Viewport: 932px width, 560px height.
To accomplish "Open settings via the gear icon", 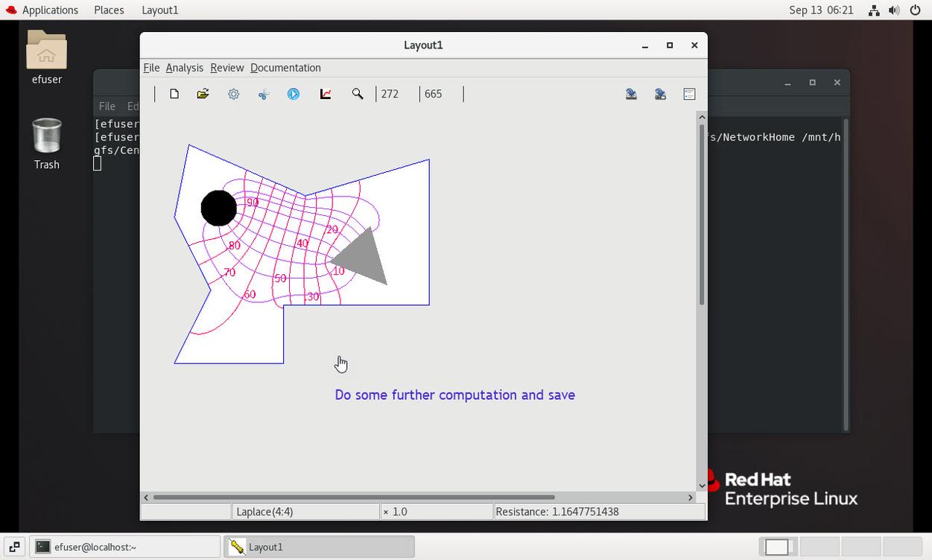I will click(x=234, y=94).
